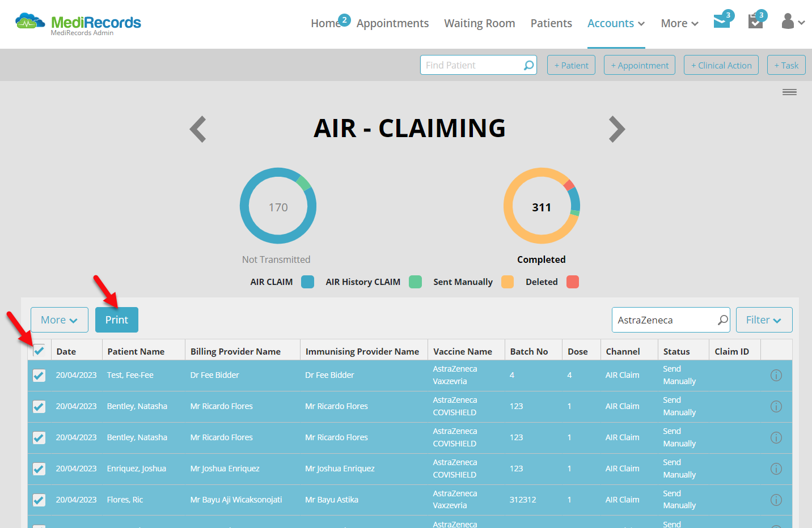Screen dimensions: 812x528
Task: Click 'Mr Joshua Enriquez' in Immunising Provider column
Action: 340,469
